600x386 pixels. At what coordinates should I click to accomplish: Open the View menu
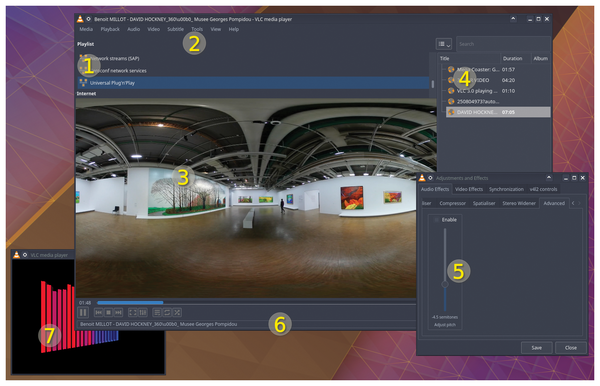pyautogui.click(x=215, y=29)
